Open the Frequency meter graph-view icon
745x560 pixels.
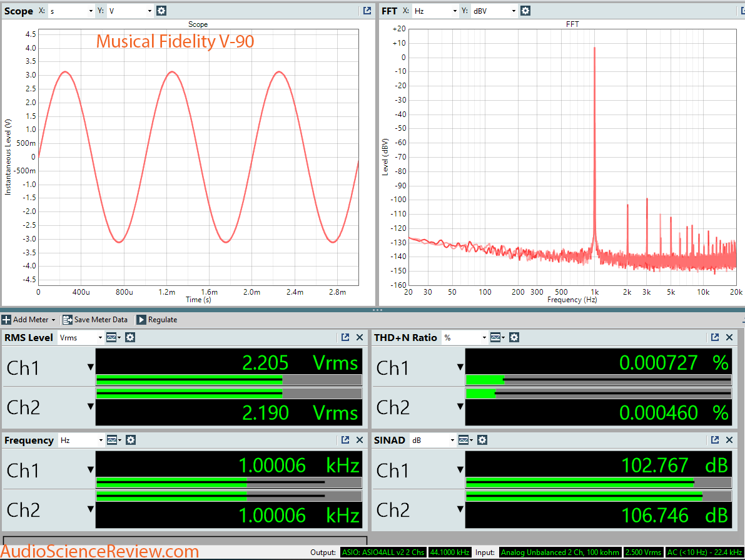coord(114,440)
